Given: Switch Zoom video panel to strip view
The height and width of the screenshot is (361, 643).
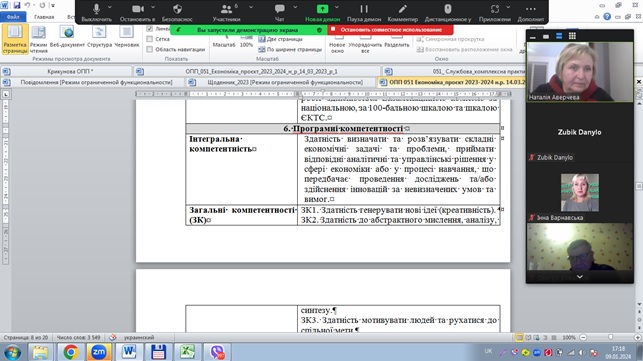Looking at the screenshot, I should [x=559, y=36].
